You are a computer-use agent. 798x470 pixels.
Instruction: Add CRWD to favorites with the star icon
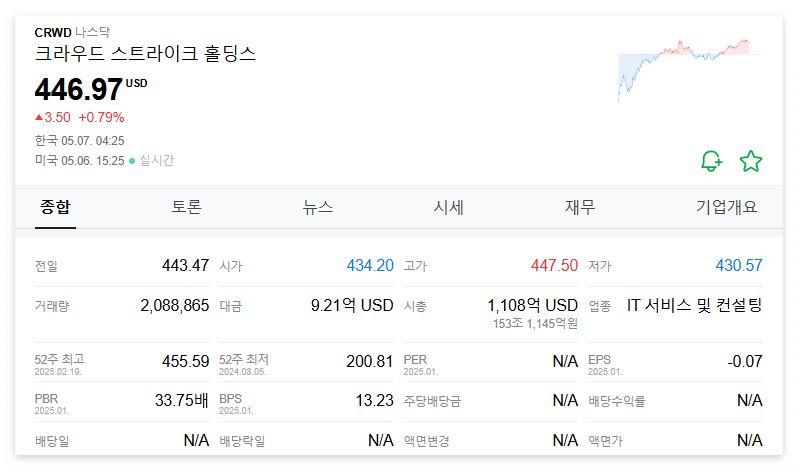[x=751, y=161]
